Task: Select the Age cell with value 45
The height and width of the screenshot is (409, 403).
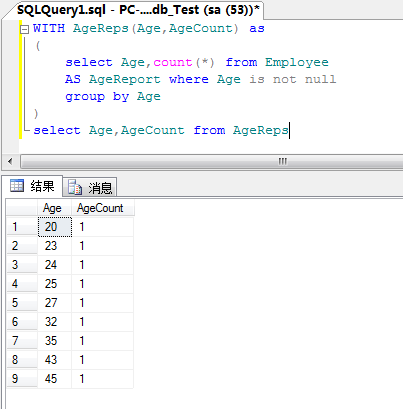Action: [x=55, y=379]
